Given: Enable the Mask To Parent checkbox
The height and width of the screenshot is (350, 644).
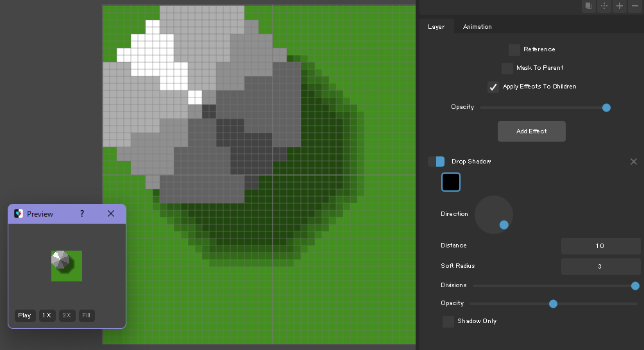Looking at the screenshot, I should pos(507,68).
